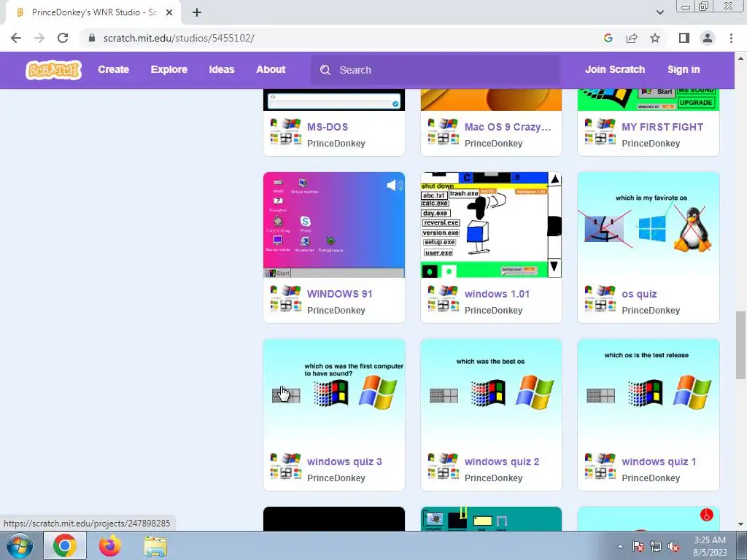Image resolution: width=747 pixels, height=560 pixels.
Task: Open the Ideas menu item
Action: (222, 69)
